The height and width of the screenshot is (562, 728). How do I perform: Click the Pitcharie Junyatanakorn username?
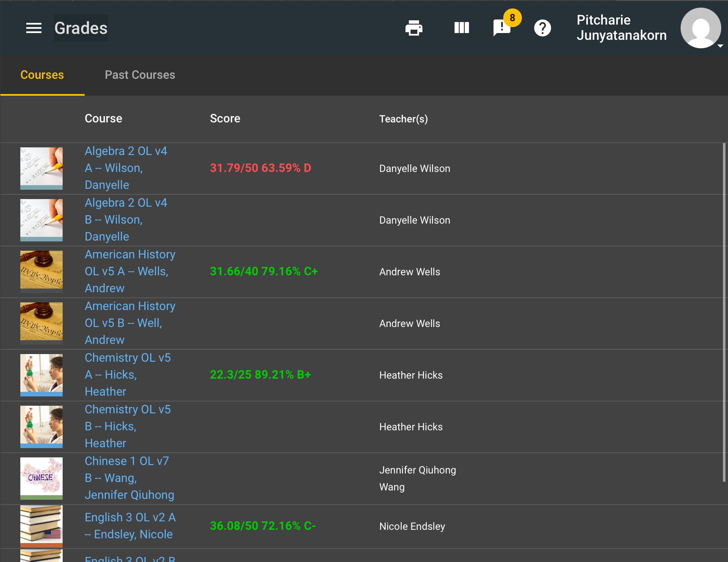[x=621, y=28]
